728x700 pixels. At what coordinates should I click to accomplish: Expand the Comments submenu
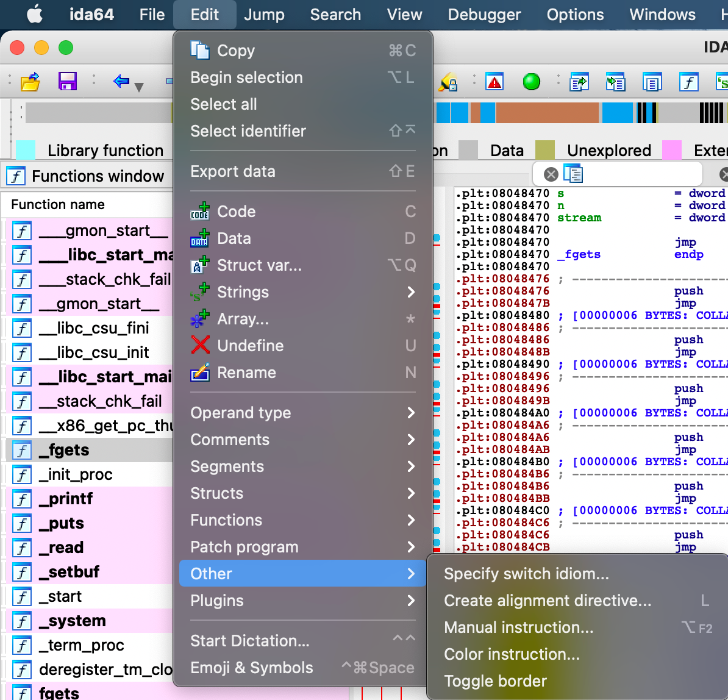pyautogui.click(x=302, y=440)
